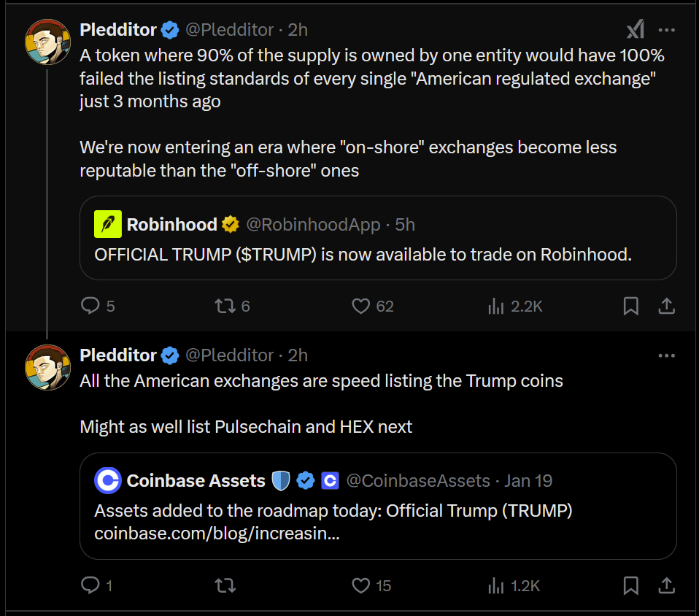Click Robinhood's gold verification badge
The height and width of the screenshot is (616, 699).
click(x=231, y=224)
